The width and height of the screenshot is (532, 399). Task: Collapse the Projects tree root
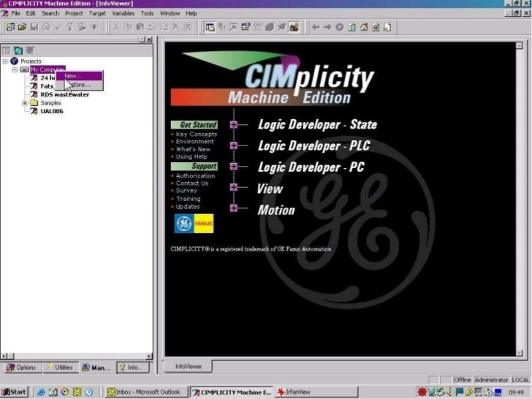pyautogui.click(x=5, y=61)
